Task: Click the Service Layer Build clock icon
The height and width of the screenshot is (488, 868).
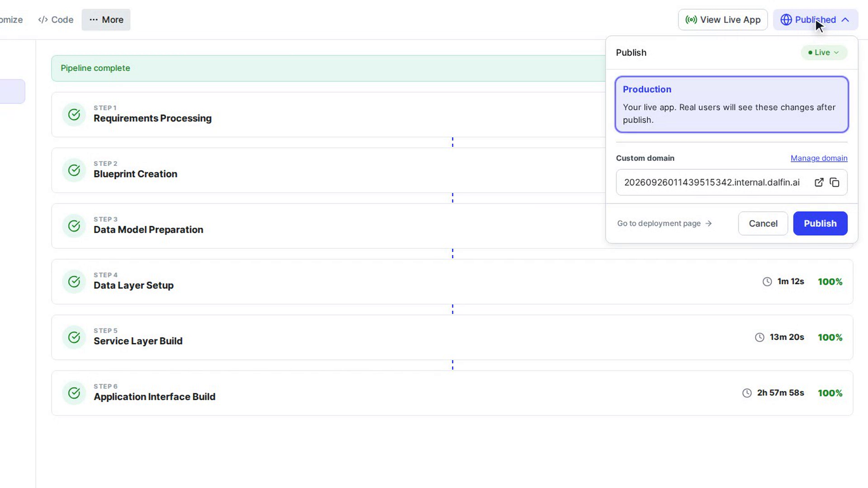Action: (759, 338)
